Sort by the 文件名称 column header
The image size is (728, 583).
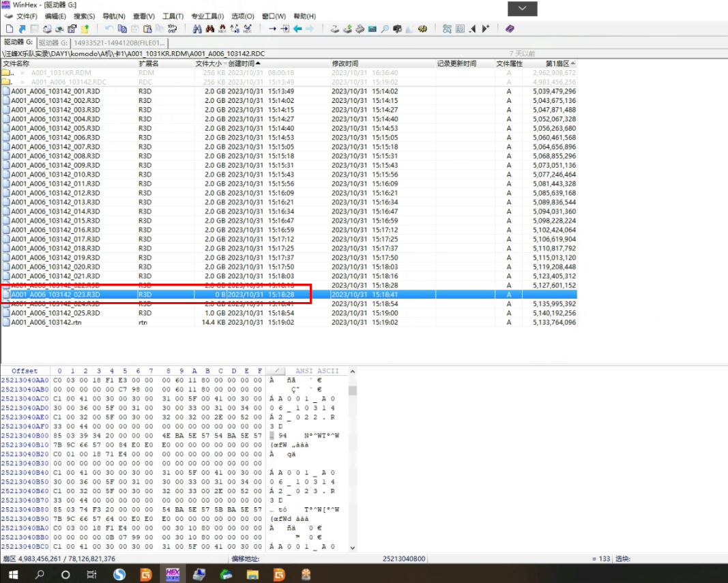70,63
